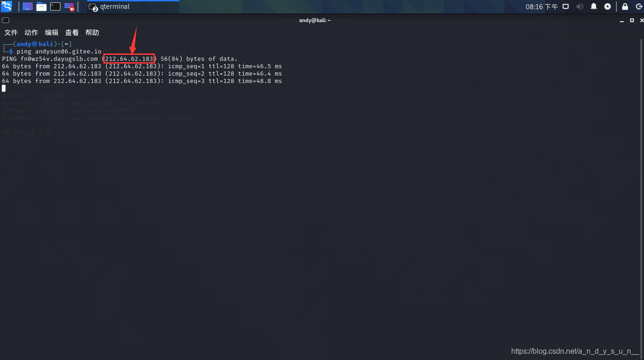Open the network connection tray icon
Screen dimensions: 644x360
[566, 6]
